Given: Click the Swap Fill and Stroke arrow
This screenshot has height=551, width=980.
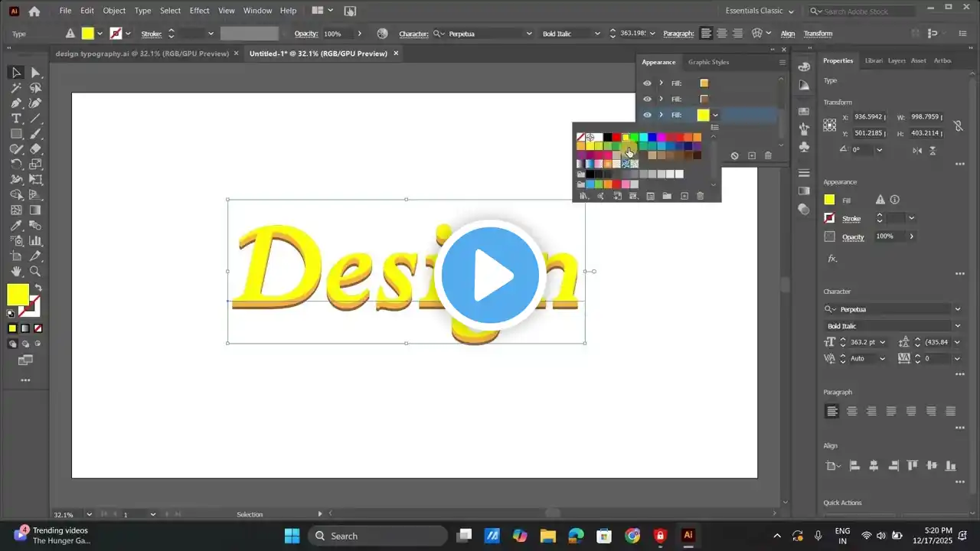Looking at the screenshot, I should coord(38,289).
